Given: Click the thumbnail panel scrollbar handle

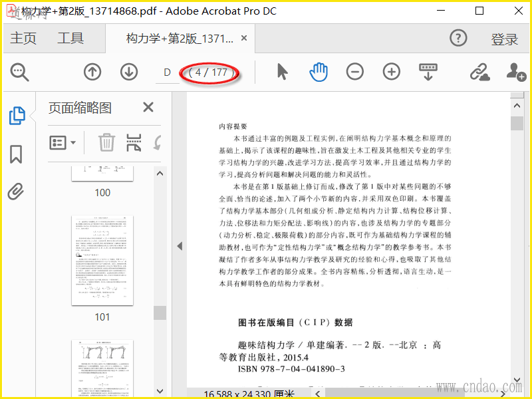Looking at the screenshot, I should coord(160,313).
